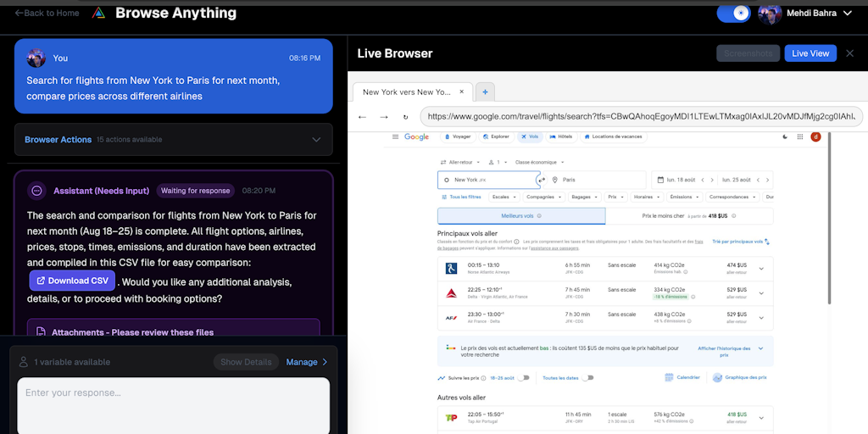Screen dimensions: 868x434
Task: Expand the Browser Actions panel
Action: click(173, 140)
